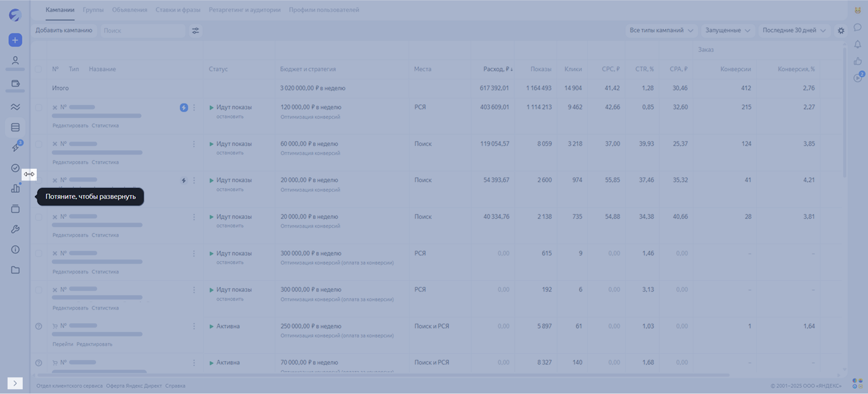
Task: Open search filter sliders icon
Action: pyautogui.click(x=195, y=31)
